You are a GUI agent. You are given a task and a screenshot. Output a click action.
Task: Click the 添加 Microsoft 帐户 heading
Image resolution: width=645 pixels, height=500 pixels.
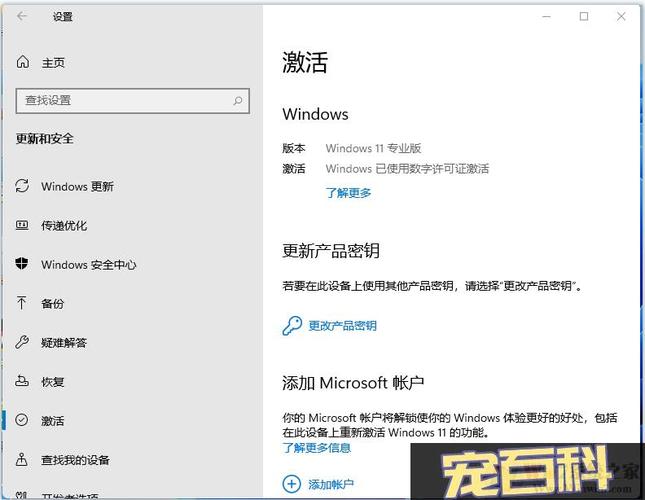[x=353, y=383]
